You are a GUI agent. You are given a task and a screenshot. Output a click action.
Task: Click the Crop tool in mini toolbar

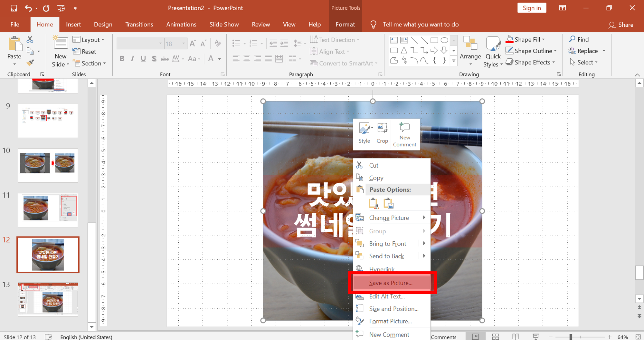click(382, 133)
